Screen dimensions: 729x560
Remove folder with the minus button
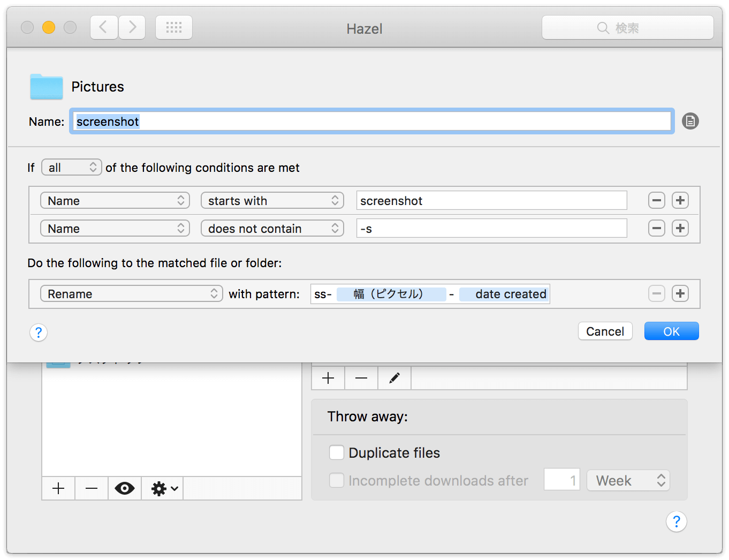click(92, 488)
